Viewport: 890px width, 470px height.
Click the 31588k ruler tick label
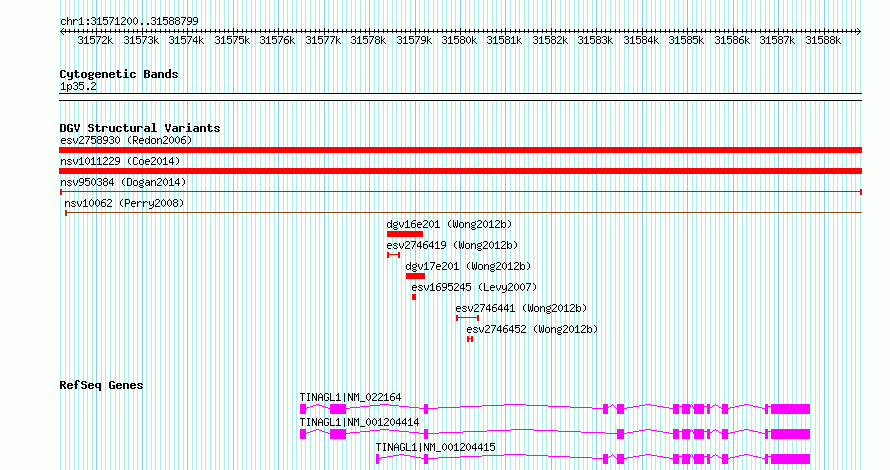point(823,40)
